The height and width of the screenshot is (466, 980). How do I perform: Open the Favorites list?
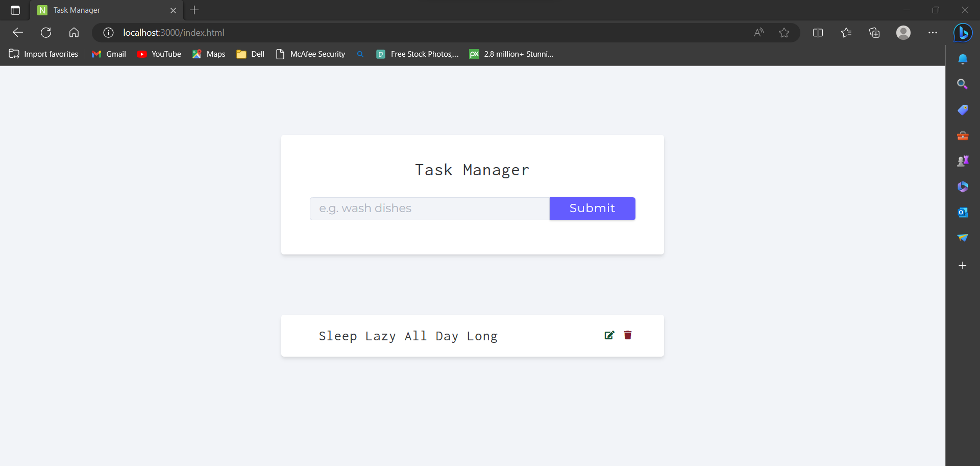[x=846, y=33]
